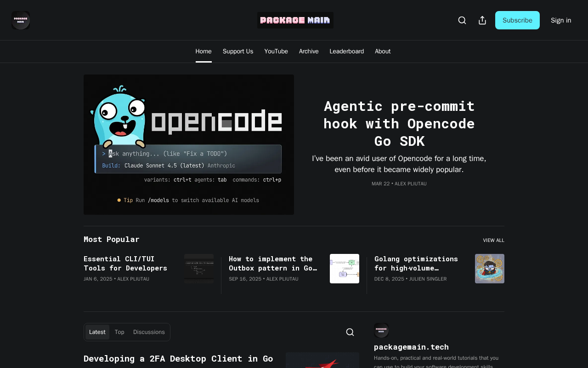Read 'Agentic pre-commit hook with Opencode Go SDK'
Image resolution: width=588 pixels, height=368 pixels.
tap(399, 123)
